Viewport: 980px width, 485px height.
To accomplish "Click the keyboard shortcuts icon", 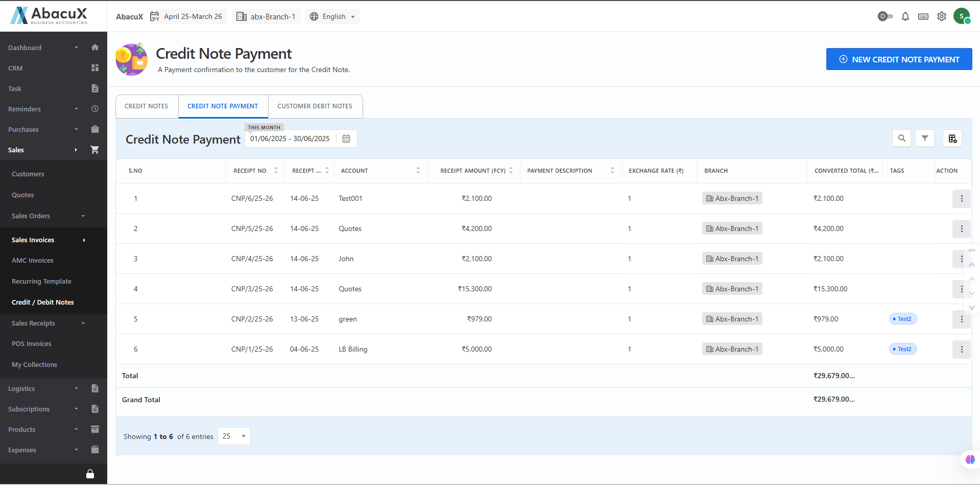I will pos(923,17).
